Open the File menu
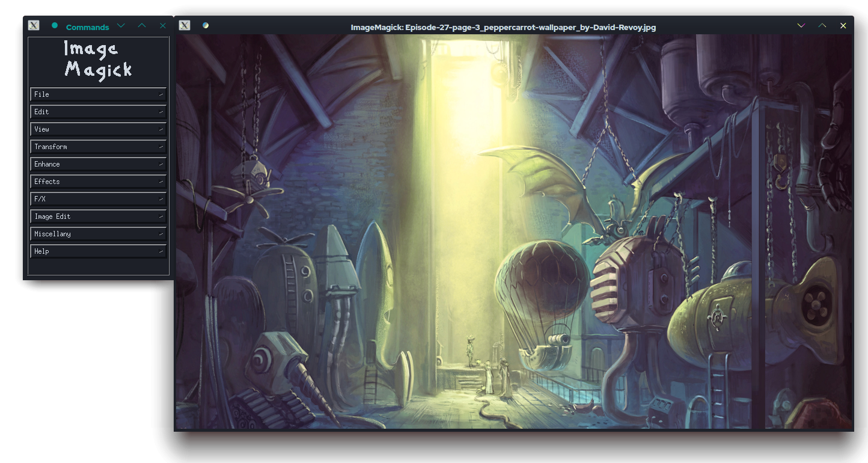This screenshot has height=463, width=868. point(98,94)
